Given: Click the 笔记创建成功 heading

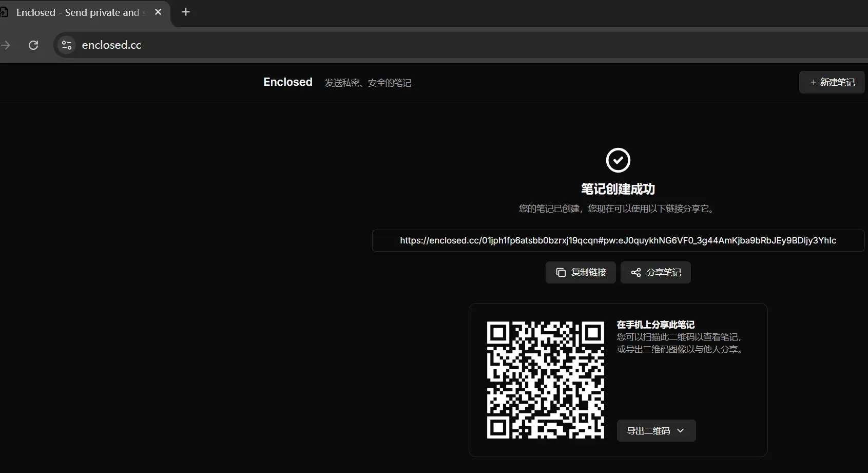Looking at the screenshot, I should click(618, 189).
